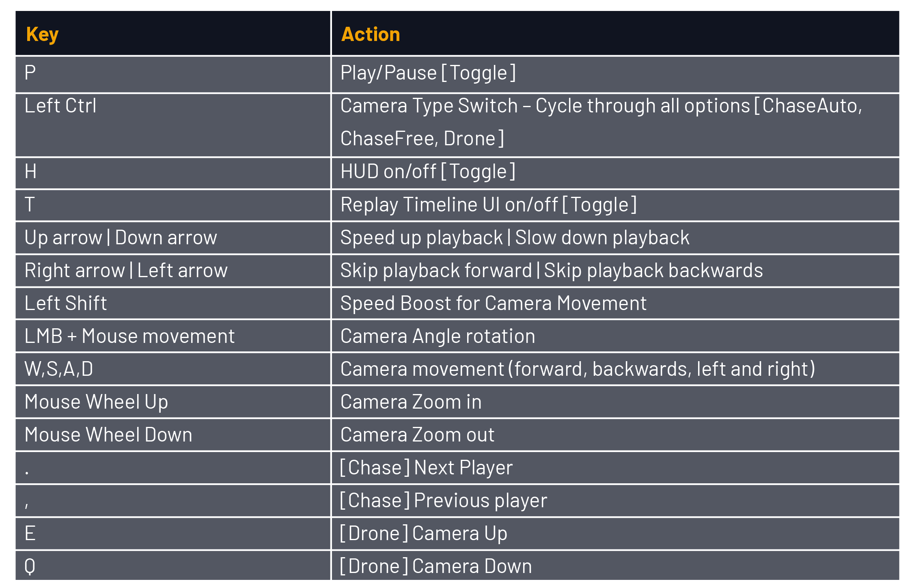
Task: Select Speed Boost for Camera Movement
Action: [x=493, y=303]
